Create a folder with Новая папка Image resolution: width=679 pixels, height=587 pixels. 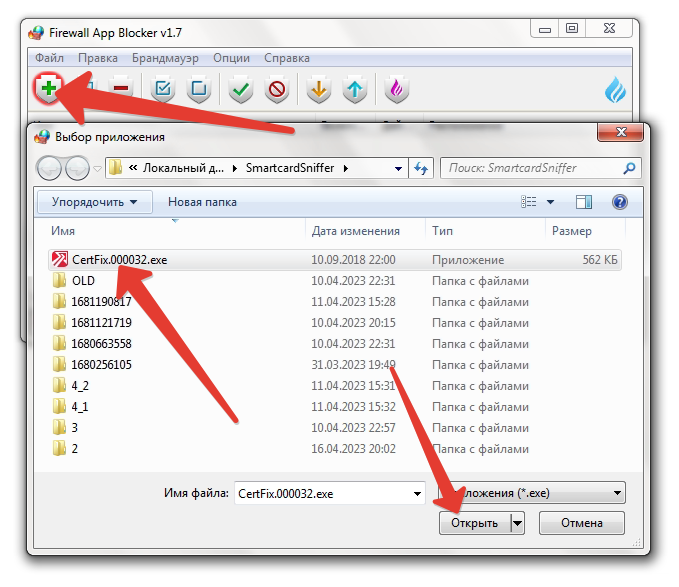pyautogui.click(x=202, y=202)
